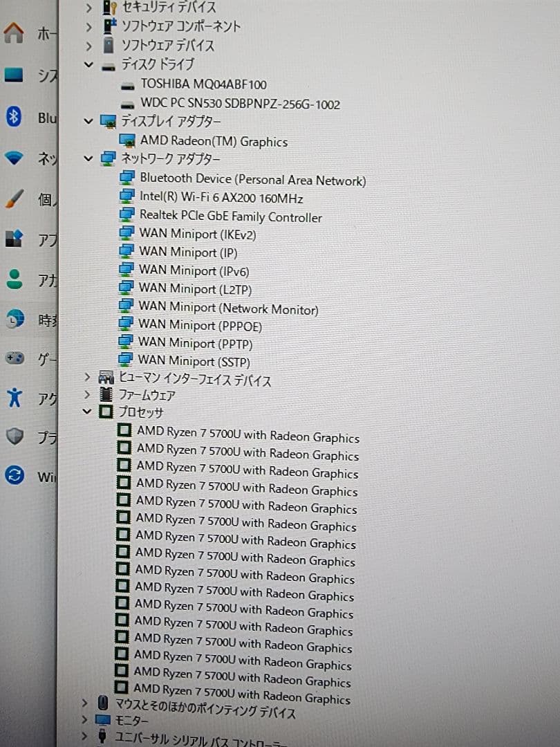Expand the マウスとそのほかのポインティング デバイス category
560x747 pixels.
click(x=84, y=703)
